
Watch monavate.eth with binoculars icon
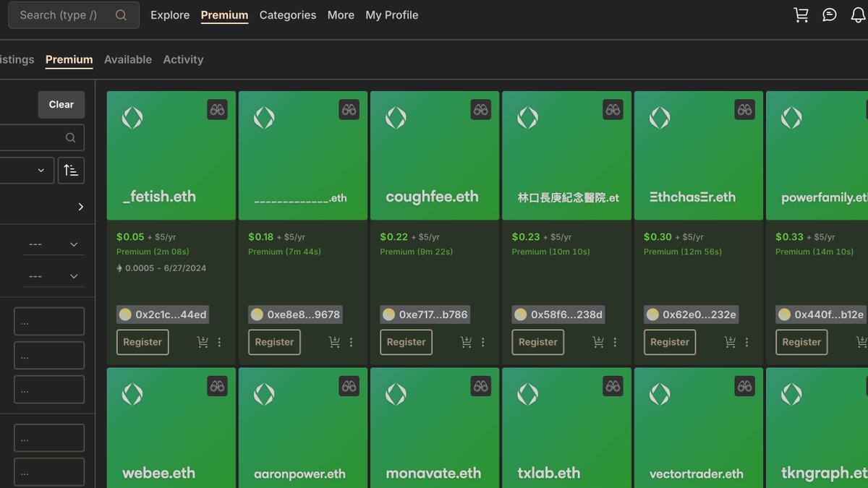[481, 386]
